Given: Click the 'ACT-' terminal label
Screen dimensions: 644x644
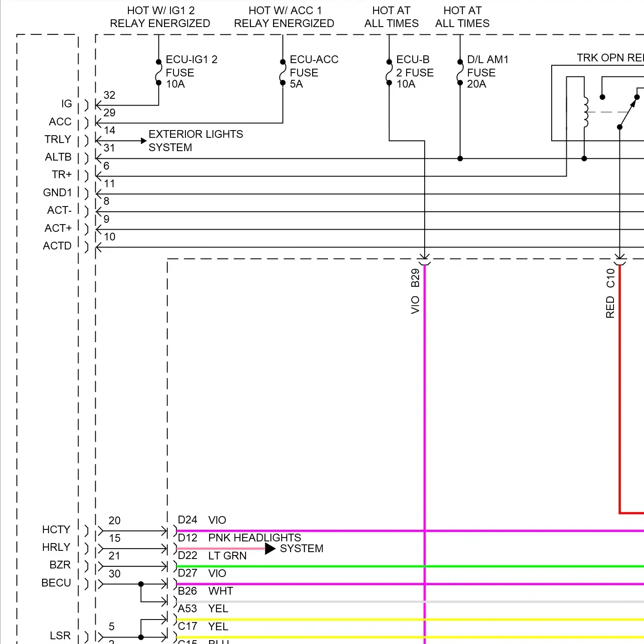Looking at the screenshot, I should pos(59,210).
